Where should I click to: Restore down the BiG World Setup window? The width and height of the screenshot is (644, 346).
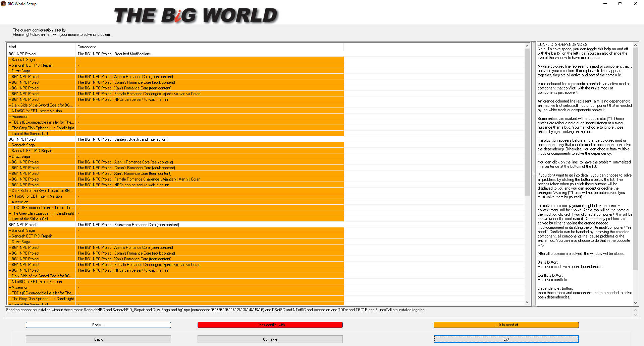tap(620, 4)
